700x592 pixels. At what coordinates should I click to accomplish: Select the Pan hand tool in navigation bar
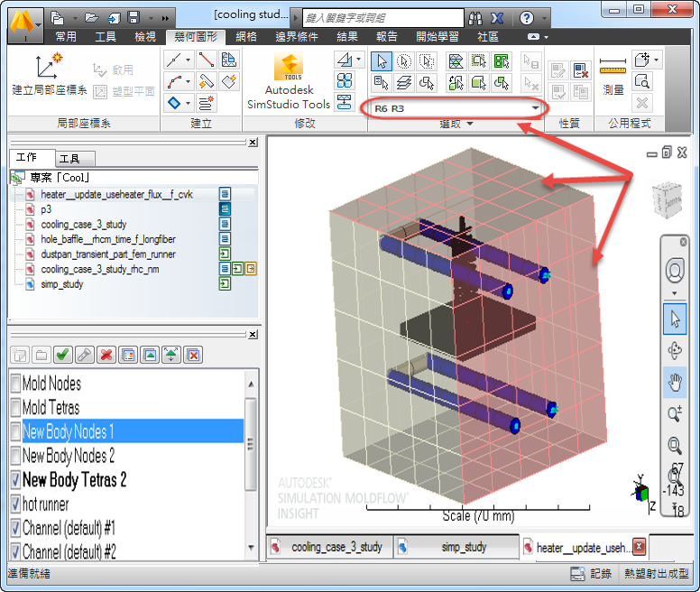pyautogui.click(x=675, y=383)
